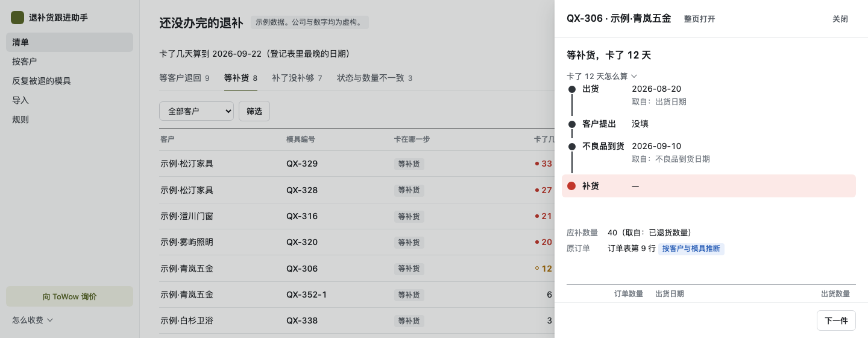Select the QX-320 row of 雾屿照明

tap(357, 242)
